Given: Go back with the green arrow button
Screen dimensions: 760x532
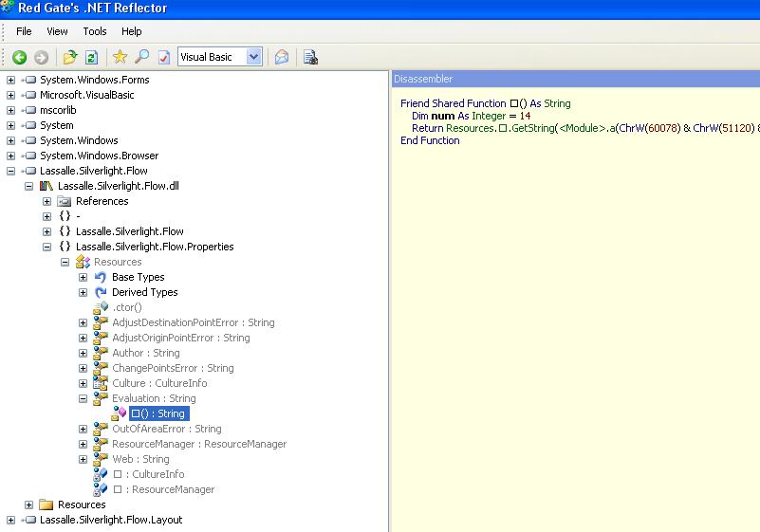Looking at the screenshot, I should click(x=19, y=57).
